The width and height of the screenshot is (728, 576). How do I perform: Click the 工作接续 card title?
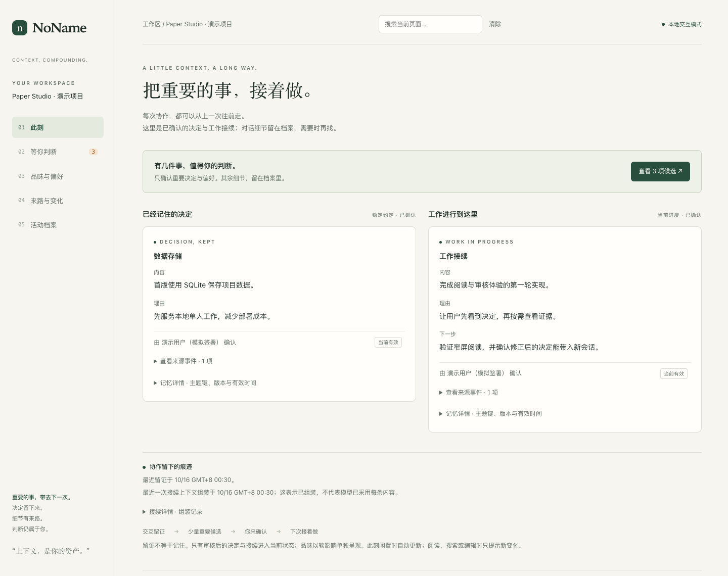tap(453, 256)
